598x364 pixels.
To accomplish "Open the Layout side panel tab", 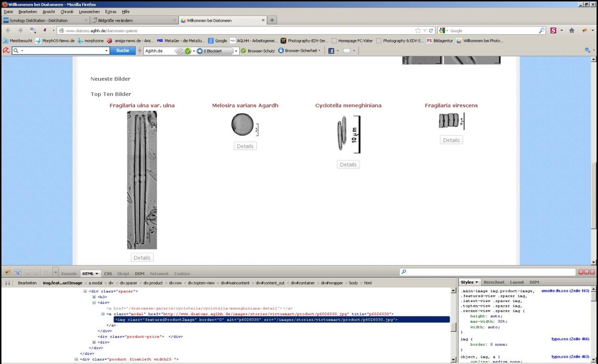I will 517,282.
